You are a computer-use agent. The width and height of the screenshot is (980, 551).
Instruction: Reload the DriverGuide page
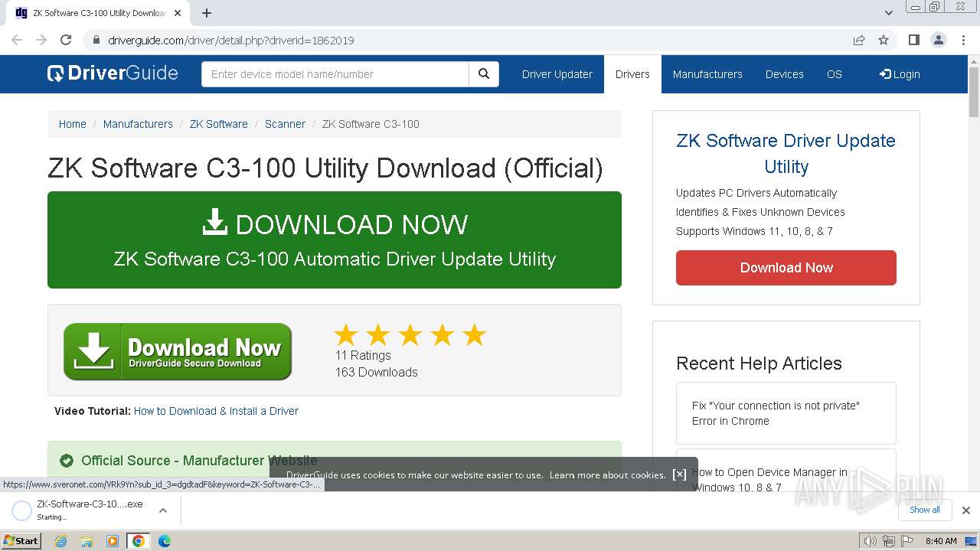coord(66,40)
